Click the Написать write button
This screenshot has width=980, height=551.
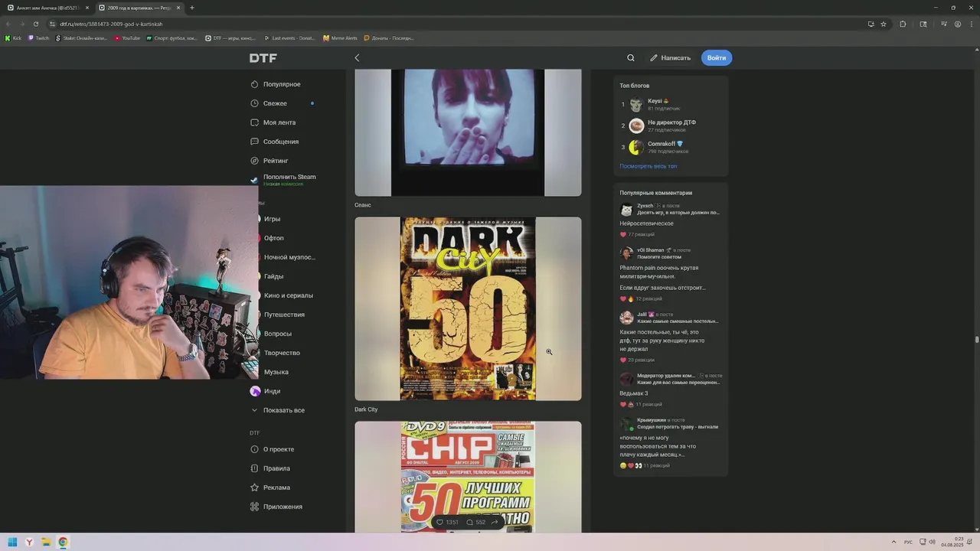pyautogui.click(x=670, y=57)
